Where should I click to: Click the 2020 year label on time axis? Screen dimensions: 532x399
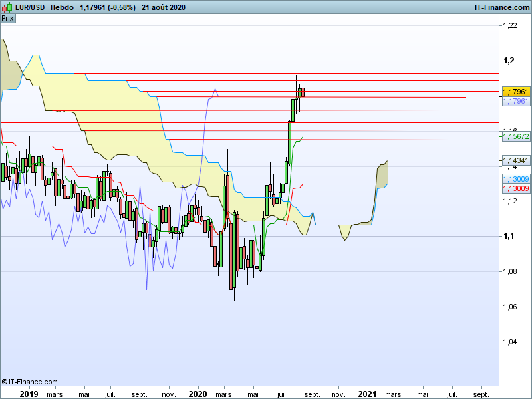point(198,394)
